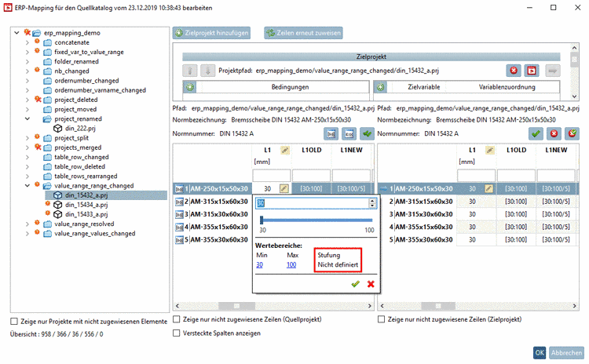
Task: Click filter field under target L1OLD column
Action: pyautogui.click(x=516, y=175)
